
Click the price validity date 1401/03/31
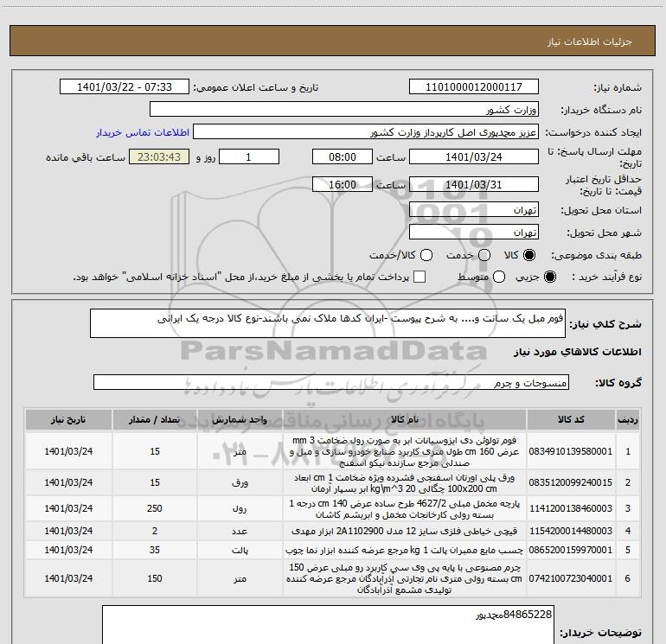coord(474,184)
